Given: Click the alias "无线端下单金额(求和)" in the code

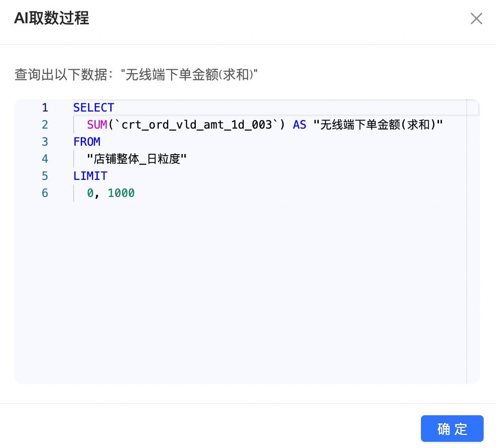Looking at the screenshot, I should pyautogui.click(x=378, y=124).
